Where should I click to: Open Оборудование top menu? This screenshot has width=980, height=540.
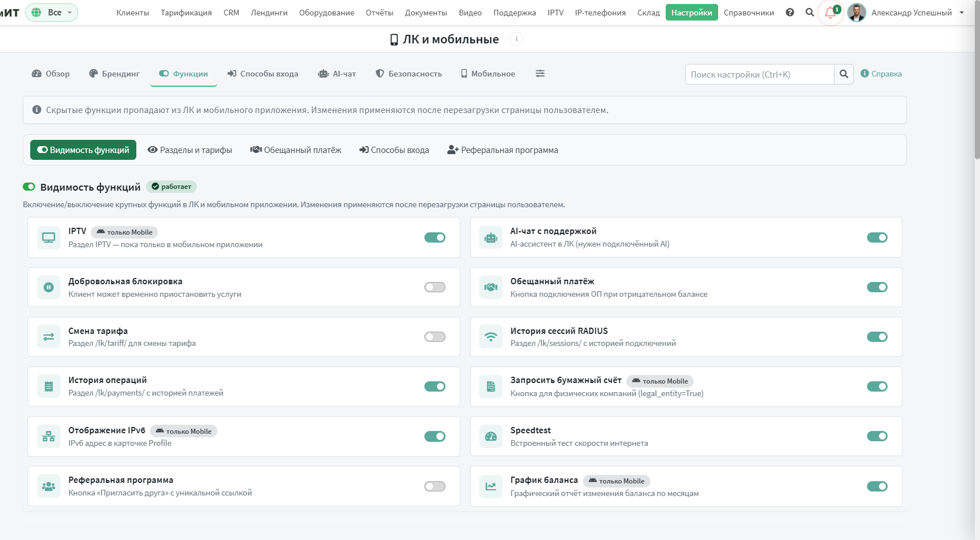point(326,13)
